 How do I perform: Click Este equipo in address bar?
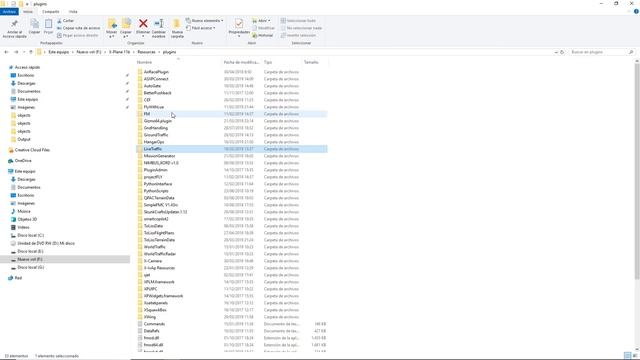(59, 52)
